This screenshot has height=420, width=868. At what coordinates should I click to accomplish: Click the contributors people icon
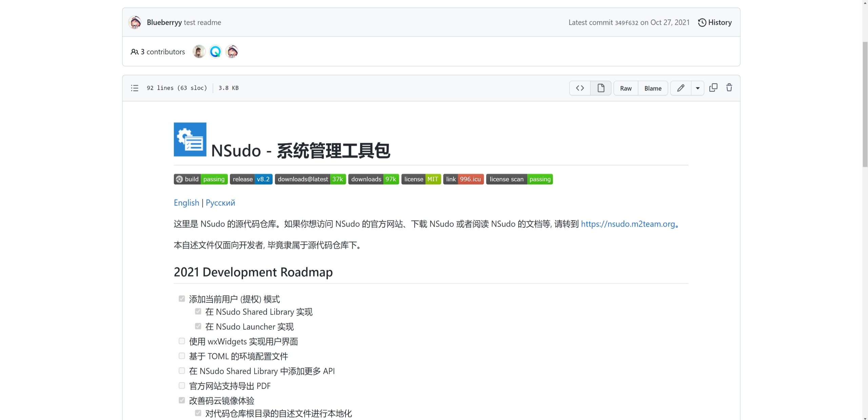point(134,52)
